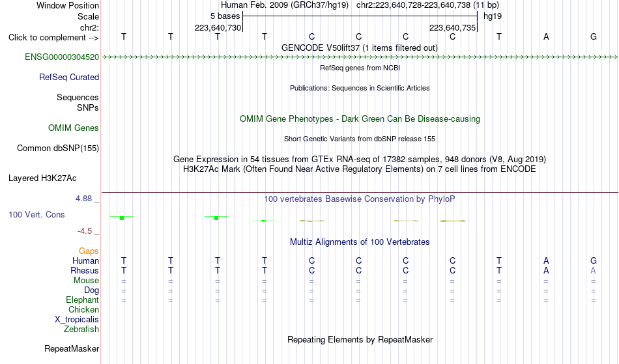Open the RefSeq Curated track label

pyautogui.click(x=68, y=77)
